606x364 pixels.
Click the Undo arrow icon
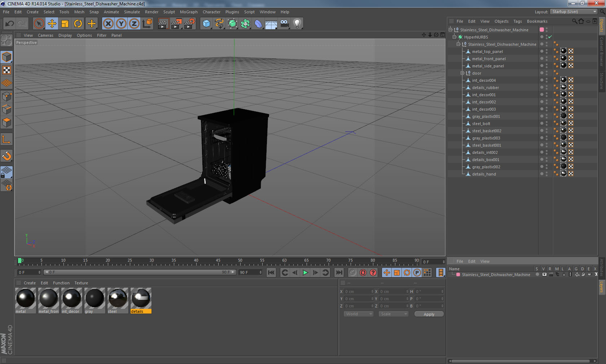click(10, 24)
